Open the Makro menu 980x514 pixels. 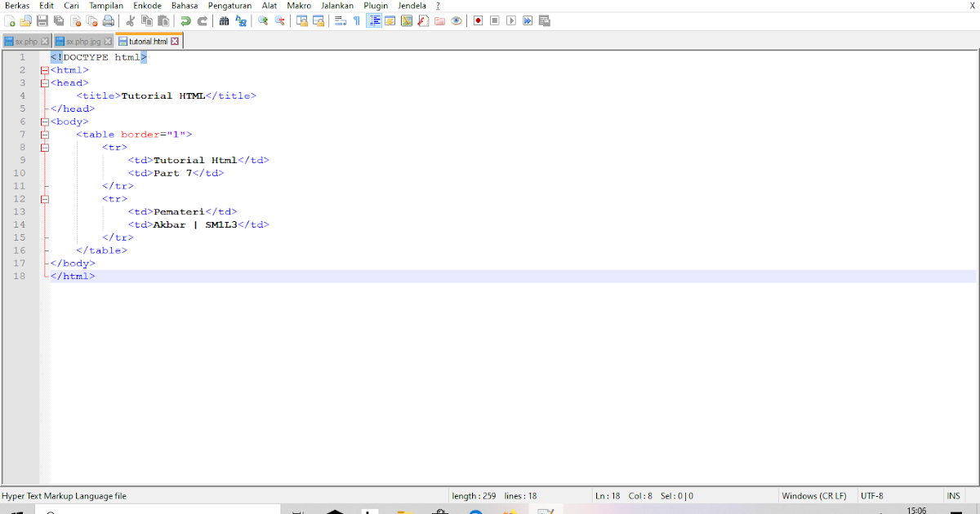coord(299,5)
